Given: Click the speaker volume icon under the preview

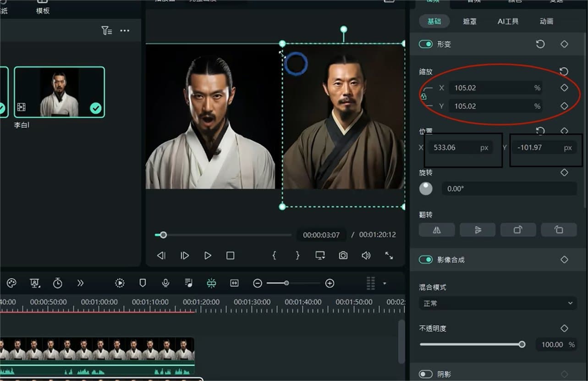Looking at the screenshot, I should [x=366, y=255].
